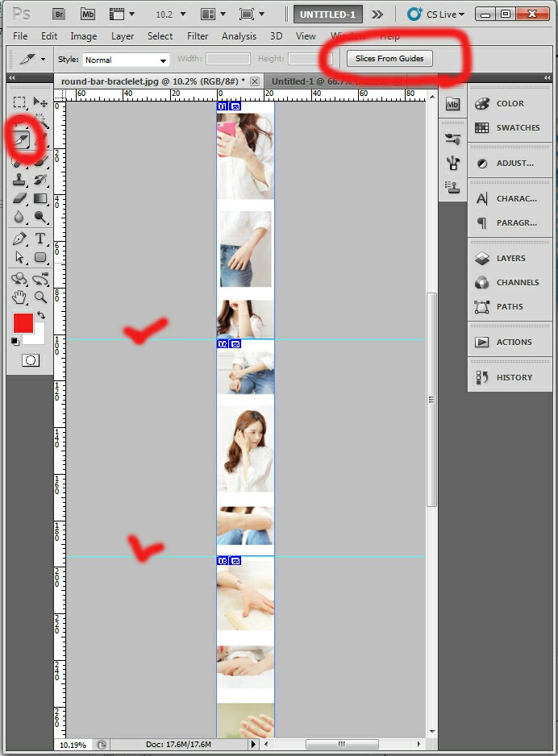The width and height of the screenshot is (558, 756).
Task: Select the Rectangular Marquee tool
Action: 19,102
